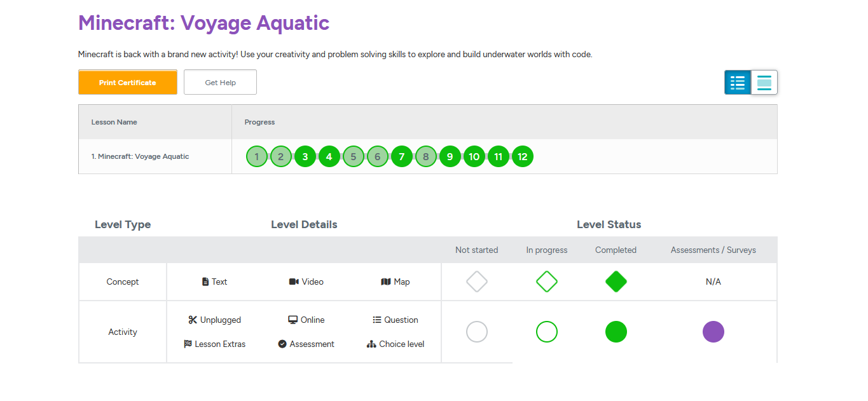Click the Choice level sitemap icon

pos(372,344)
